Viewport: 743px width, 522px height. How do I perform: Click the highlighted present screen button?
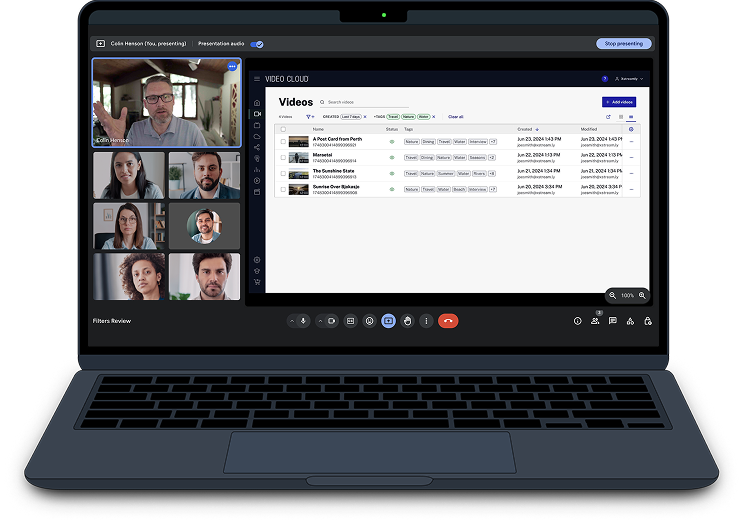tap(389, 321)
